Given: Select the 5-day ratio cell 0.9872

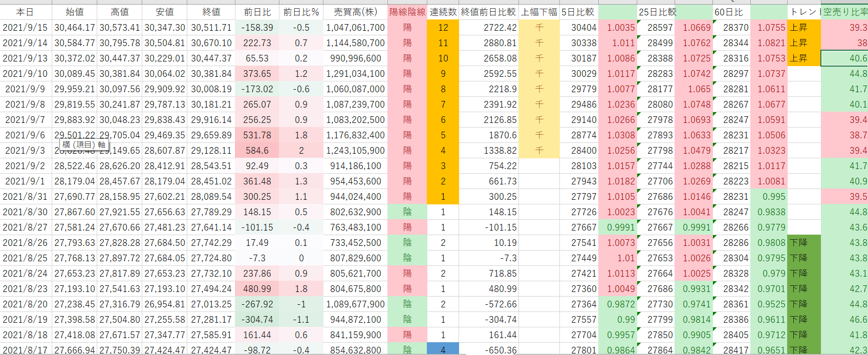Looking at the screenshot, I should (617, 304).
